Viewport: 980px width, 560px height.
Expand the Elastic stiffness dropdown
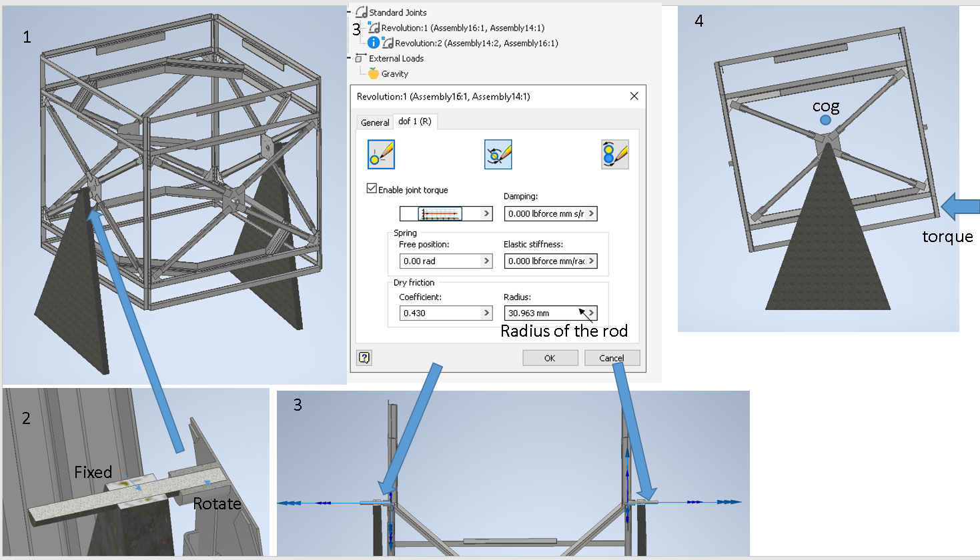pos(591,261)
